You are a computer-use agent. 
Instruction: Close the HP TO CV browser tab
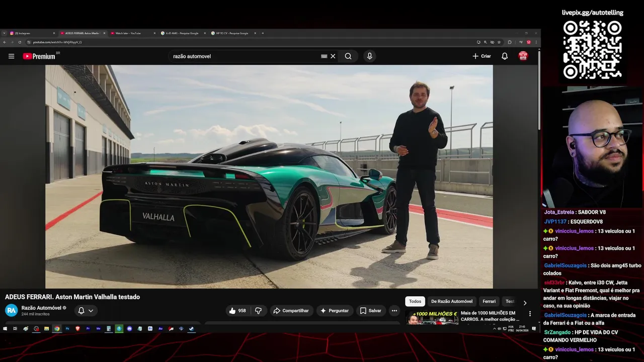pyautogui.click(x=255, y=33)
